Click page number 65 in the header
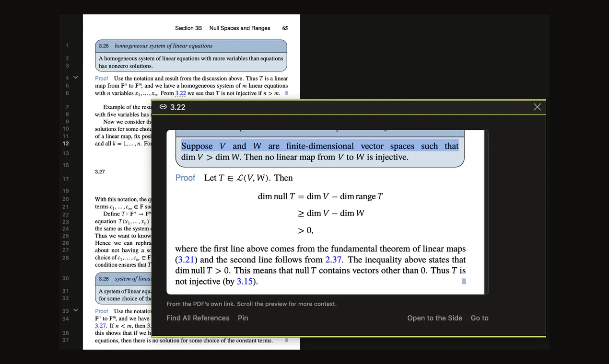This screenshot has width=609, height=364. pyautogui.click(x=285, y=28)
